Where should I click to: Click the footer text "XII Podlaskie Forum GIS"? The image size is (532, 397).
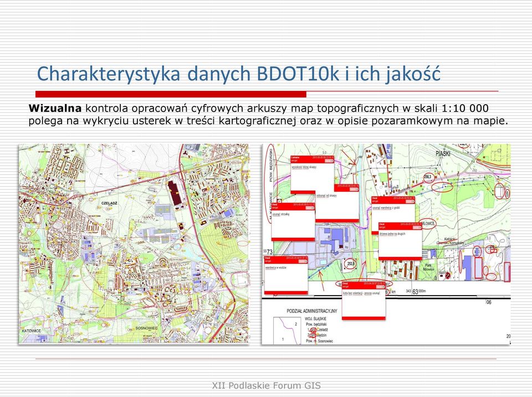(x=266, y=385)
